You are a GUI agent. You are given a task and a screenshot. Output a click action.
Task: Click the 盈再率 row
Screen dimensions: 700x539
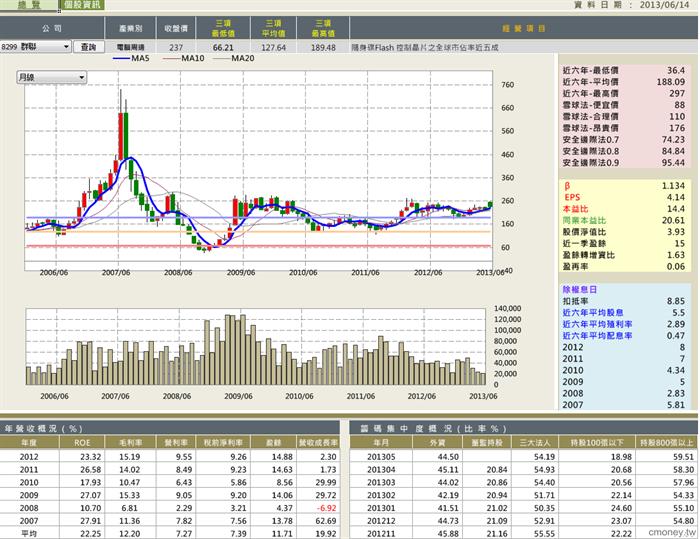[x=624, y=267]
